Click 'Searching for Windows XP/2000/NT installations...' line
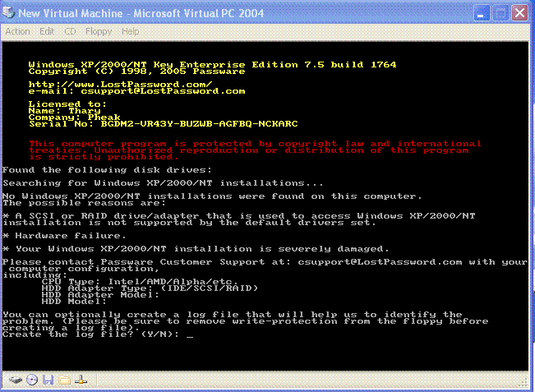Image resolution: width=535 pixels, height=392 pixels. point(163,183)
